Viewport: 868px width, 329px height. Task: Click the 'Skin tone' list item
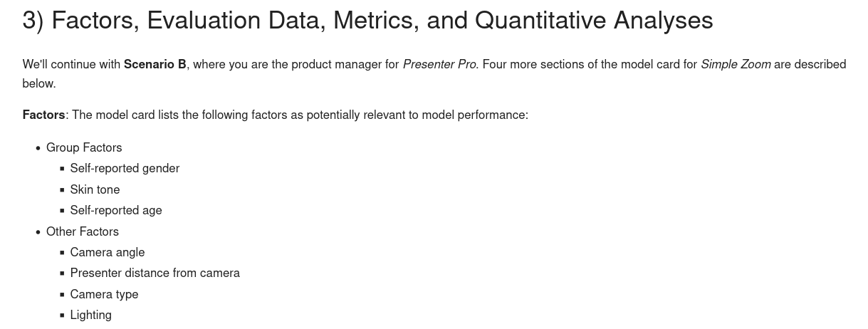[95, 189]
